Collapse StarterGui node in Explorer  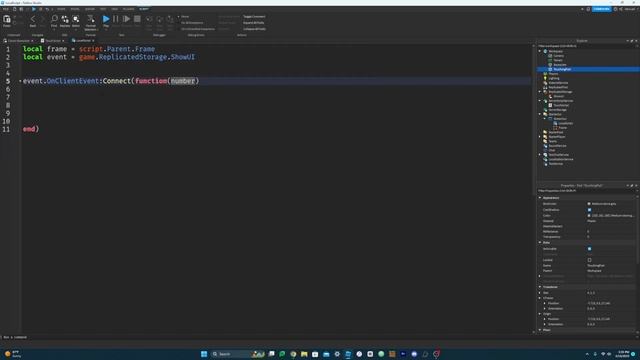click(540, 114)
